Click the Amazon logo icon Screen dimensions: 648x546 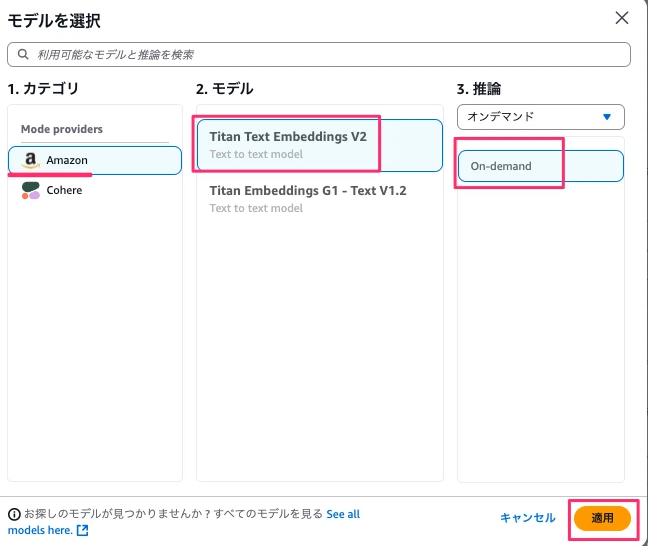tap(31, 160)
